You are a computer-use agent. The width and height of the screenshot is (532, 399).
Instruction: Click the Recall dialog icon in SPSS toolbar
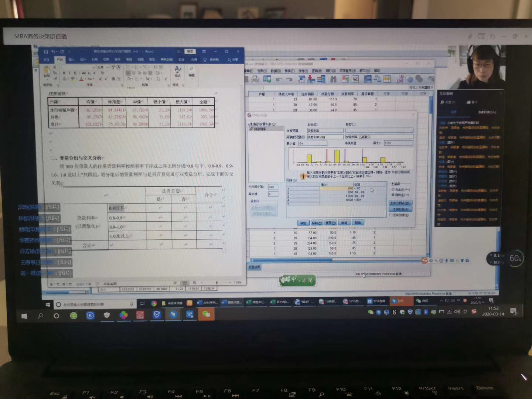(267, 79)
